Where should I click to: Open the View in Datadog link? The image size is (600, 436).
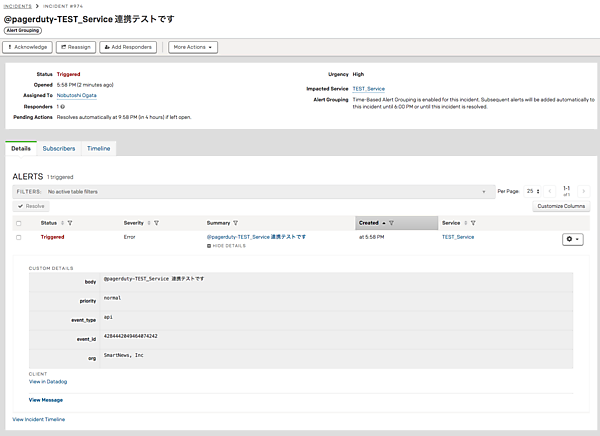(50, 382)
